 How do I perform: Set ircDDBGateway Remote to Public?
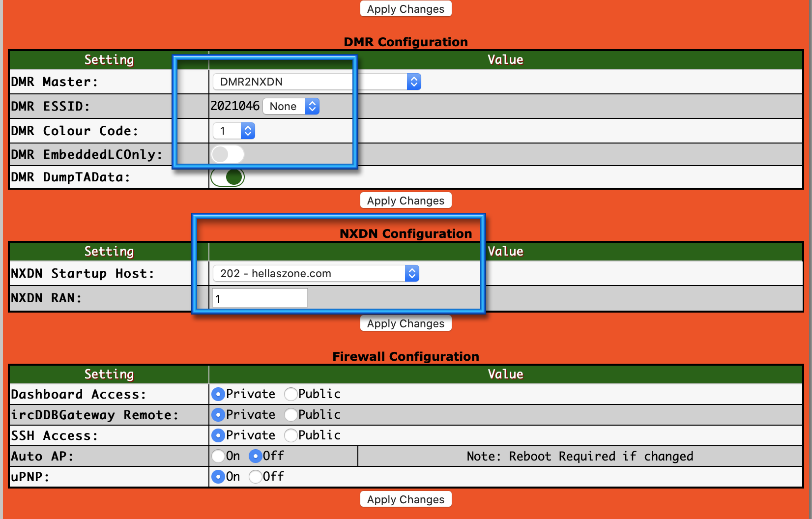pyautogui.click(x=291, y=415)
